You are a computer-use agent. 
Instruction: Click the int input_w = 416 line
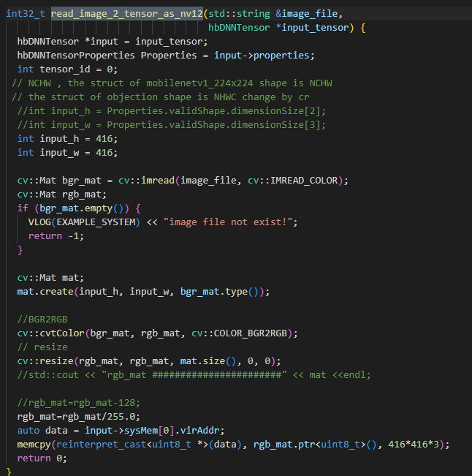pyautogui.click(x=67, y=153)
